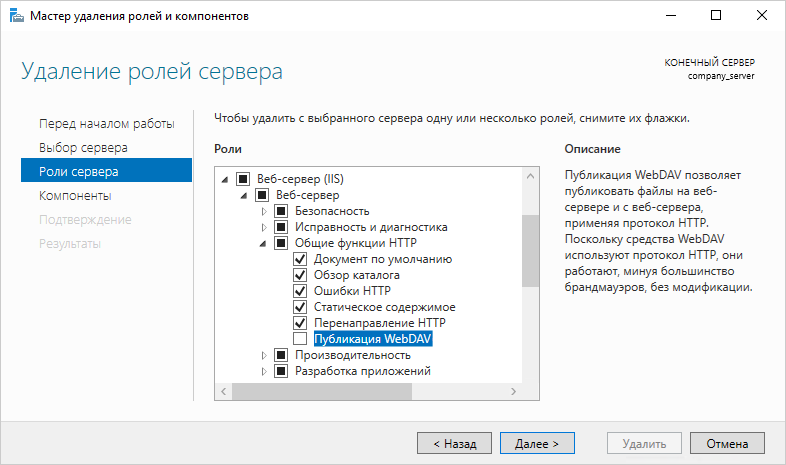Expand the 'Разработка приложений' tree node
The height and width of the screenshot is (465, 786).
(x=264, y=371)
